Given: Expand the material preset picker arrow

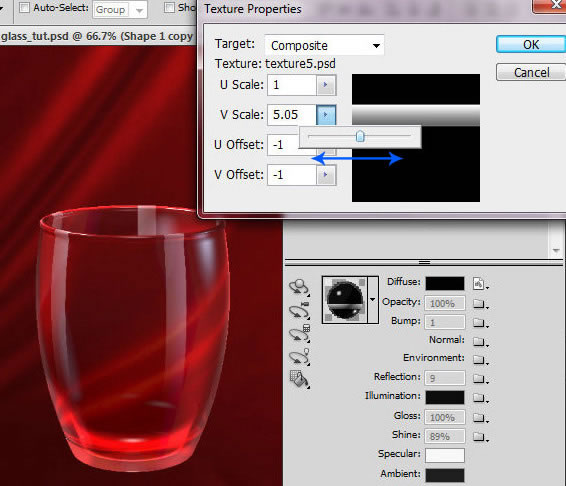Looking at the screenshot, I should [373, 300].
